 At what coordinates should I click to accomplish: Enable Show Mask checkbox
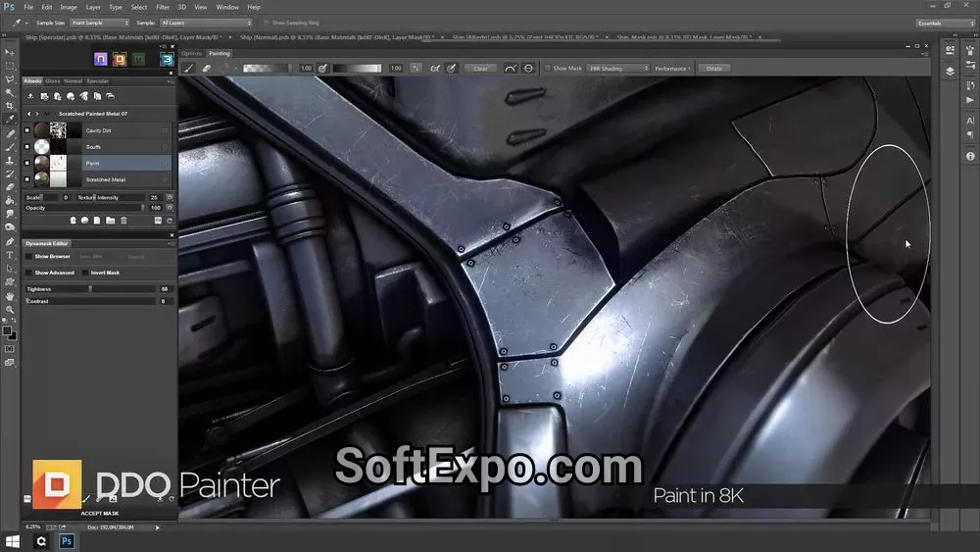[x=548, y=68]
